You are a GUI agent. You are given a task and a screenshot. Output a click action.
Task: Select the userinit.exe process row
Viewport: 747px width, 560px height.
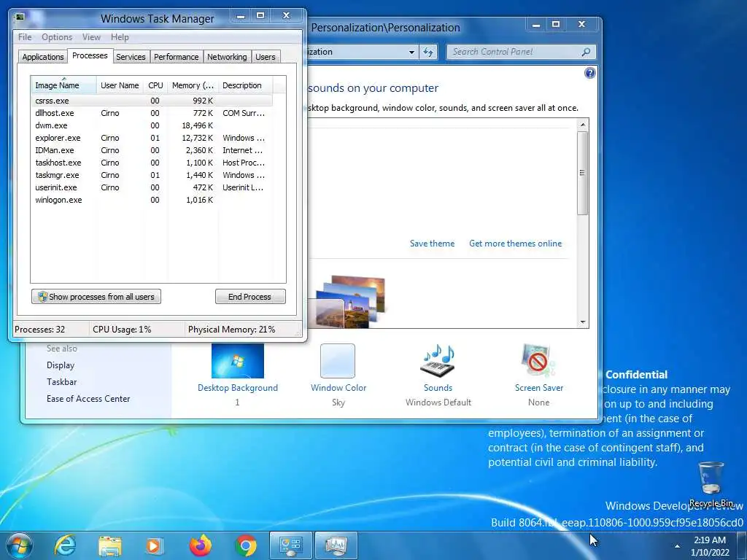pos(152,187)
